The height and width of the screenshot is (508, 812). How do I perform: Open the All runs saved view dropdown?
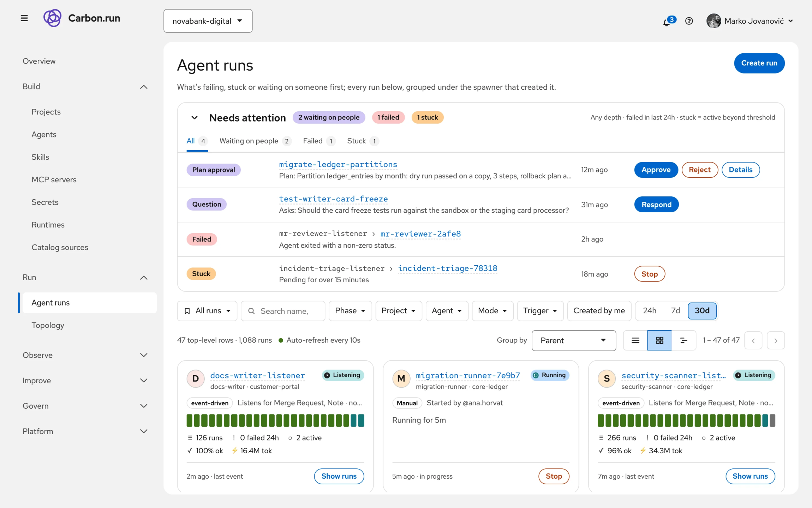point(207,311)
